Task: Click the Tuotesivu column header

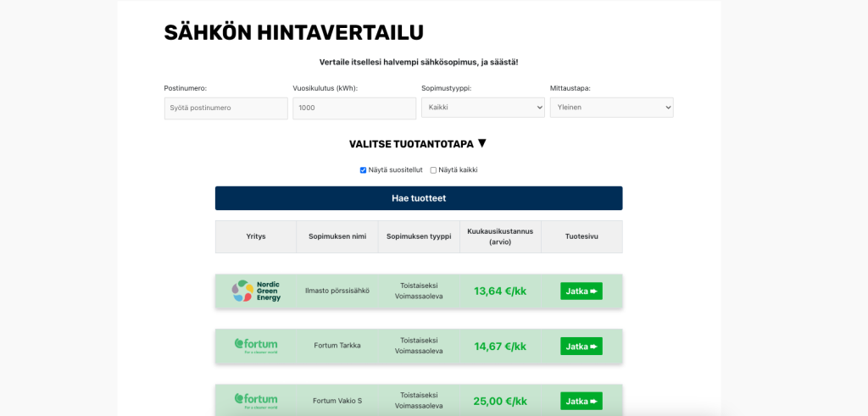Action: (x=581, y=236)
